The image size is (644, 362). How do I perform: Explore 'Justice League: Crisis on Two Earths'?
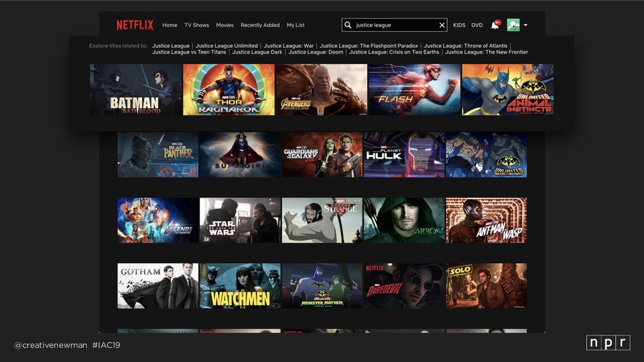tap(394, 52)
